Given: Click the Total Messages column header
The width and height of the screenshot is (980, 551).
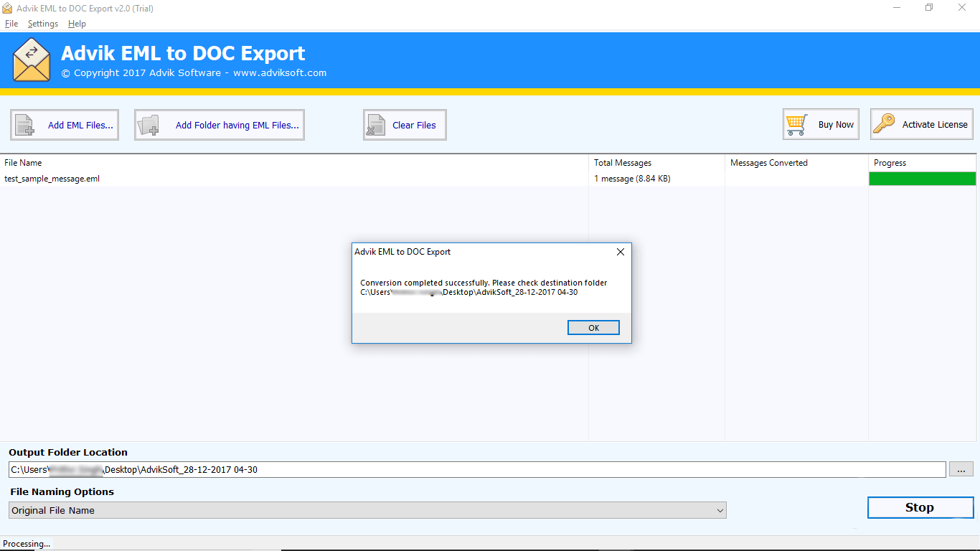Looking at the screenshot, I should pos(656,163).
